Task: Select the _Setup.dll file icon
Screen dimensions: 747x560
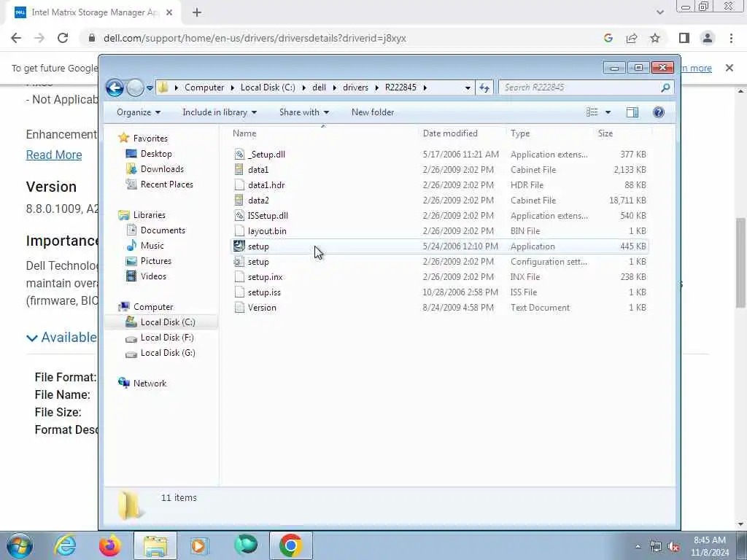Action: tap(239, 155)
